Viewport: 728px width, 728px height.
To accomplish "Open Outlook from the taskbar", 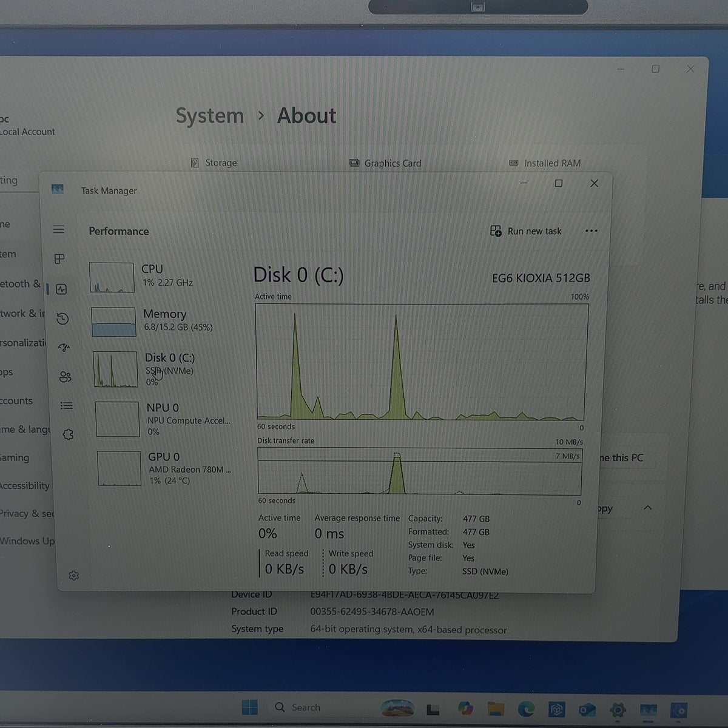I will [x=587, y=709].
